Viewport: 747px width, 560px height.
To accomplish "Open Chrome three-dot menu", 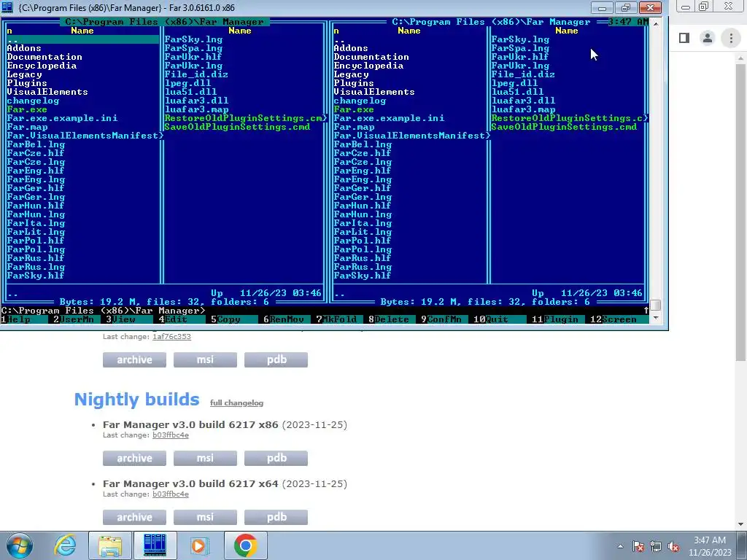I will point(731,38).
